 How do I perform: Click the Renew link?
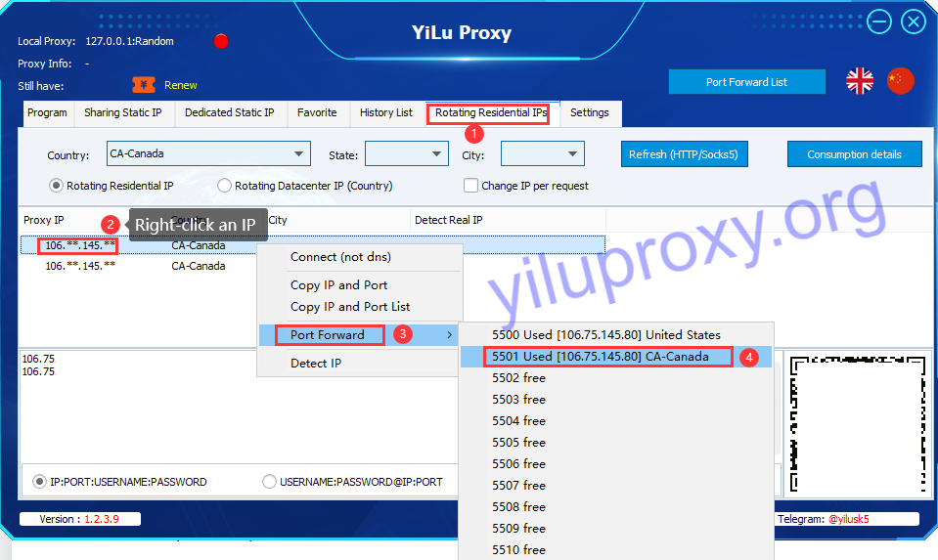(181, 85)
